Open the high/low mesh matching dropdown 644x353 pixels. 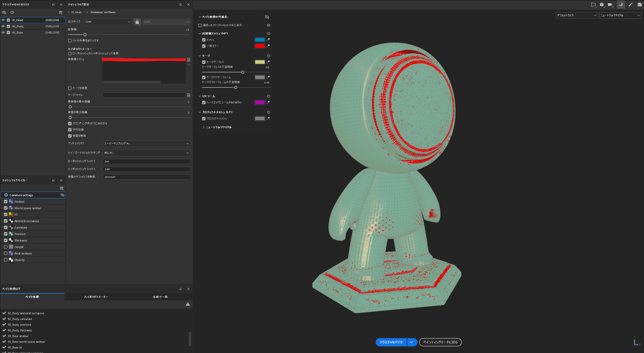(x=147, y=153)
